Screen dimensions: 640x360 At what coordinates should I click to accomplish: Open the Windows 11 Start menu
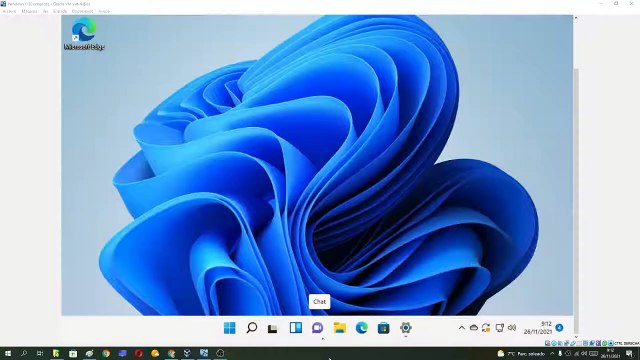coord(229,328)
